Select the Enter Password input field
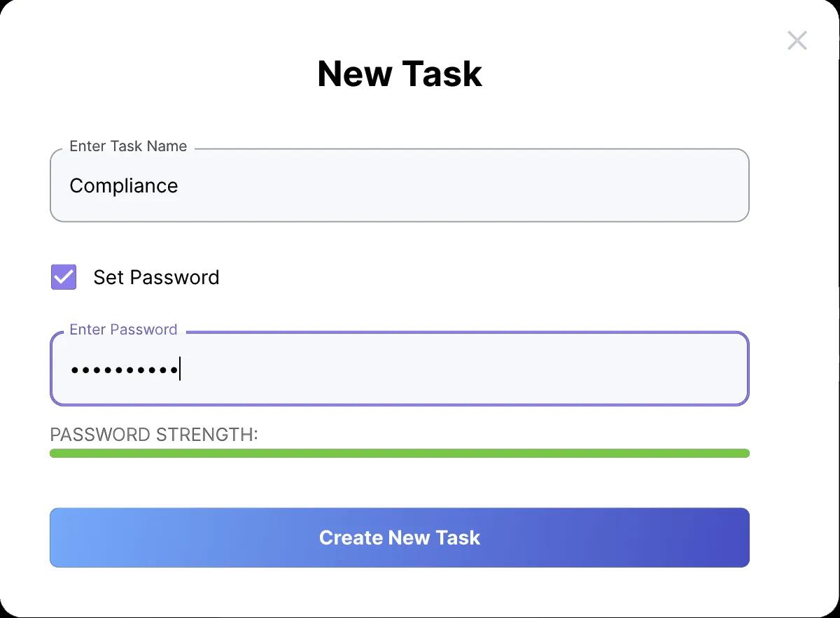Screen dimensions: 840x618 click(x=400, y=369)
